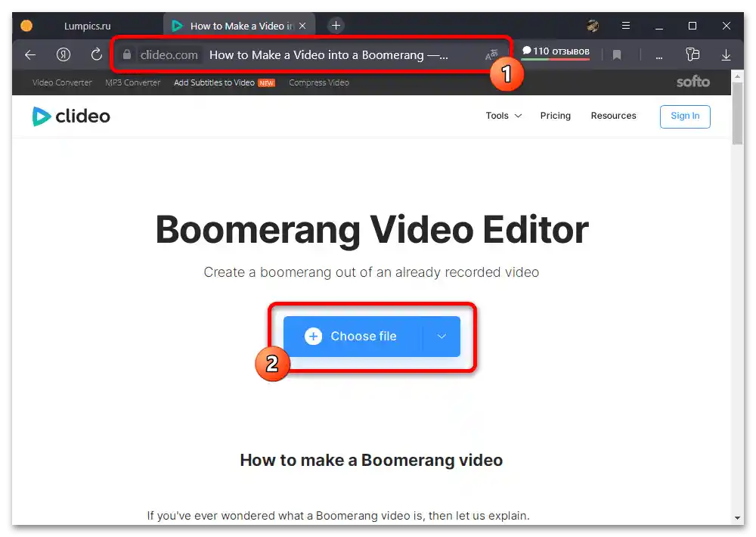The width and height of the screenshot is (756, 537).
Task: Open the browser extensions panel icon
Action: tap(692, 54)
